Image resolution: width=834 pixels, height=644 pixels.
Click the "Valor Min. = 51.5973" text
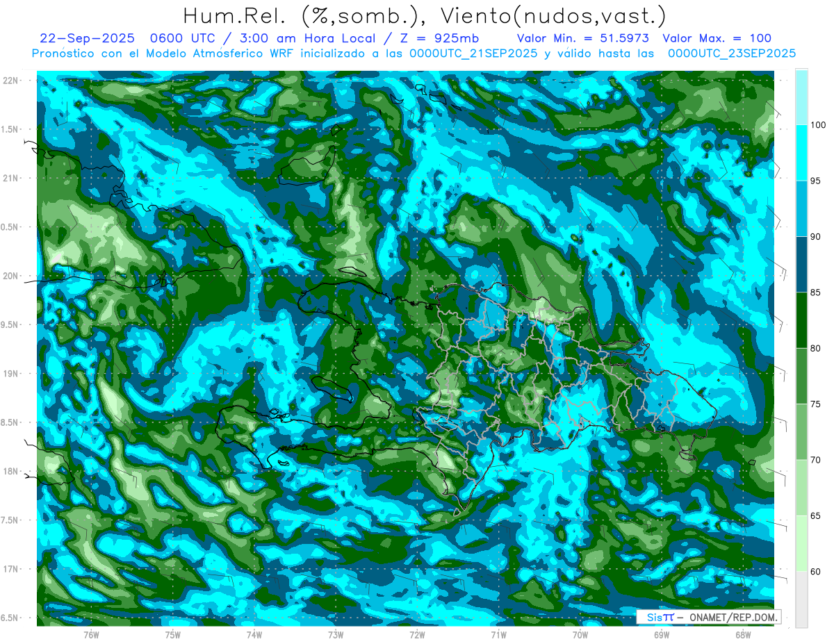point(583,38)
